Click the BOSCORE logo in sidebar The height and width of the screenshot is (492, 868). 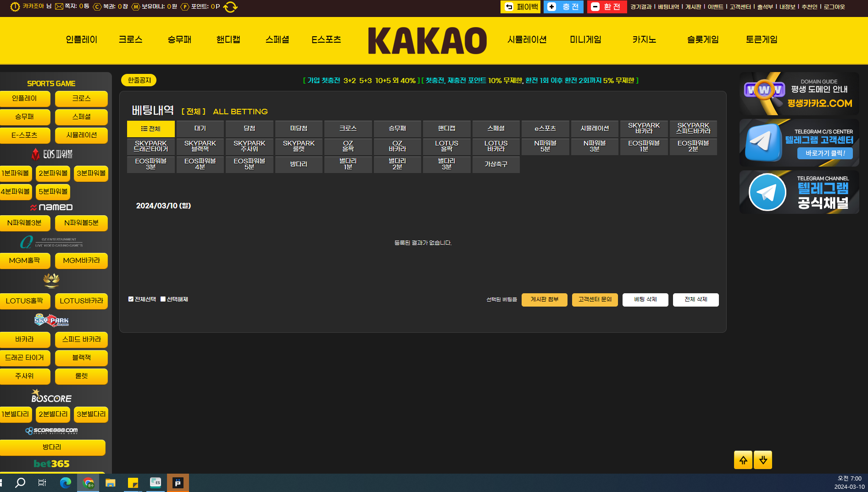(51, 396)
